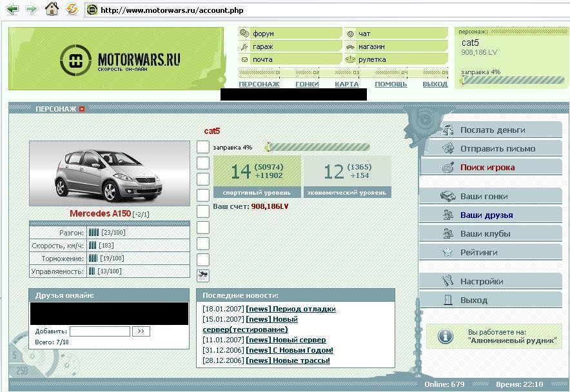Click the browser refresh icon
This screenshot has width=570, height=392.
[72, 9]
